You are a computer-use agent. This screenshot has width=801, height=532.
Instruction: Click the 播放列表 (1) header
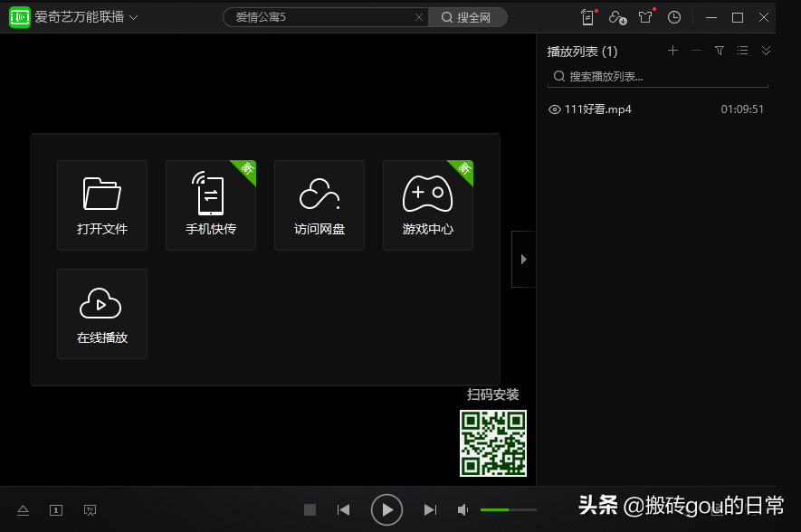click(582, 52)
